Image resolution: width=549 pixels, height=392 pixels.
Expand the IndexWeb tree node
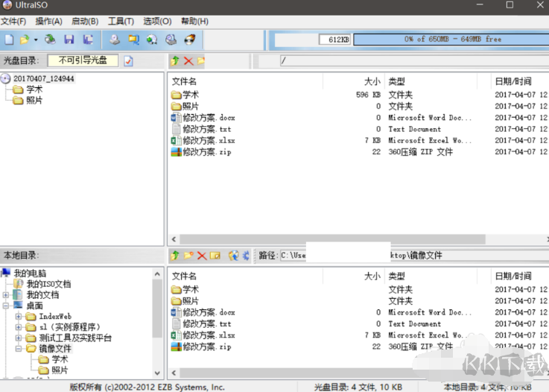coord(19,317)
